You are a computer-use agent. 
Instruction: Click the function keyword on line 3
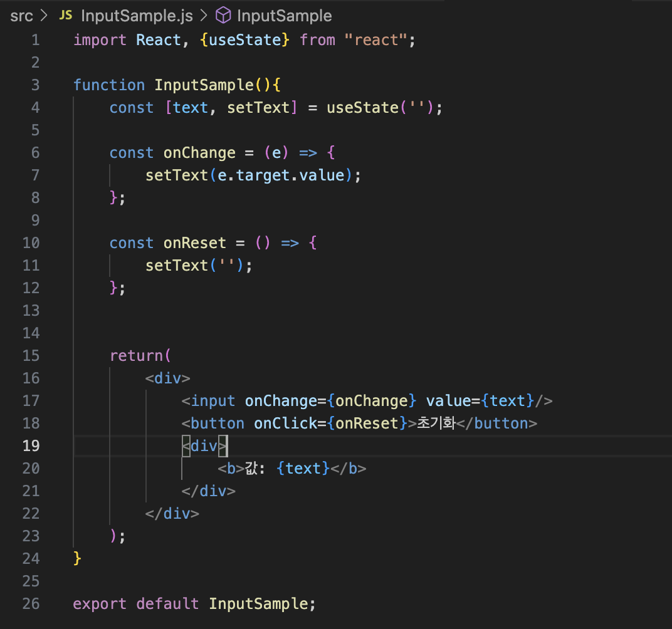click(109, 85)
